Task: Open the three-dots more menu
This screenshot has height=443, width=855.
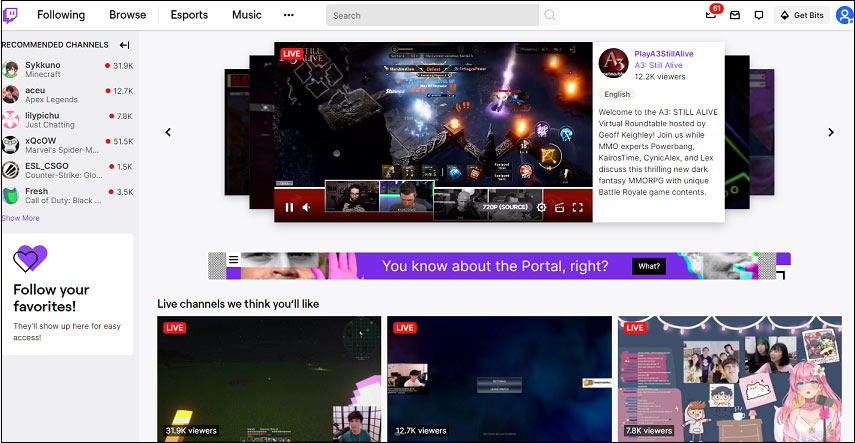Action: (288, 15)
